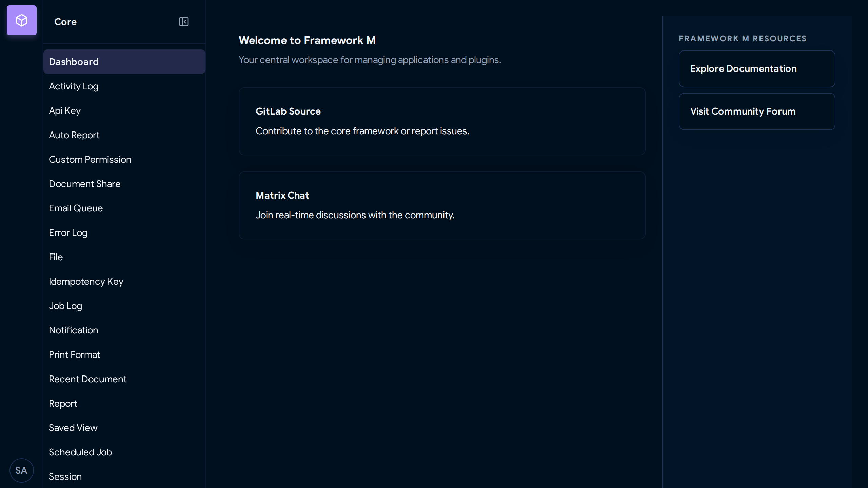Open the File section
The height and width of the screenshot is (488, 868).
pyautogui.click(x=124, y=257)
